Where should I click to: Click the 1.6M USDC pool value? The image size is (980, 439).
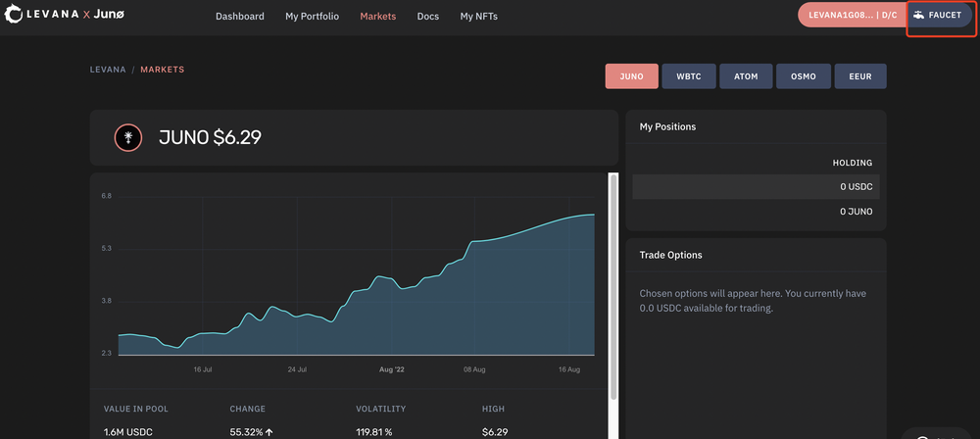pyautogui.click(x=128, y=432)
